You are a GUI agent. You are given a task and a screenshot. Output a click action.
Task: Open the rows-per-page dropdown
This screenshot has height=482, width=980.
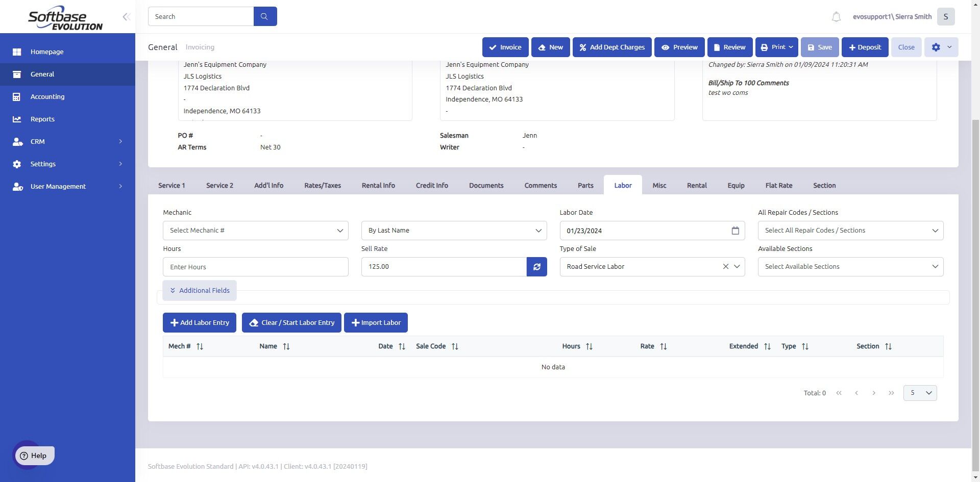pos(920,393)
